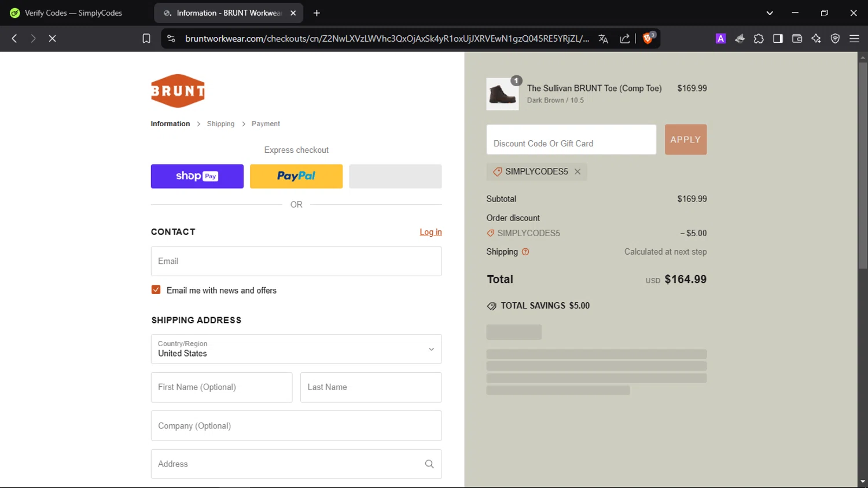Close the BRUNT Workwear Information tab

[293, 13]
